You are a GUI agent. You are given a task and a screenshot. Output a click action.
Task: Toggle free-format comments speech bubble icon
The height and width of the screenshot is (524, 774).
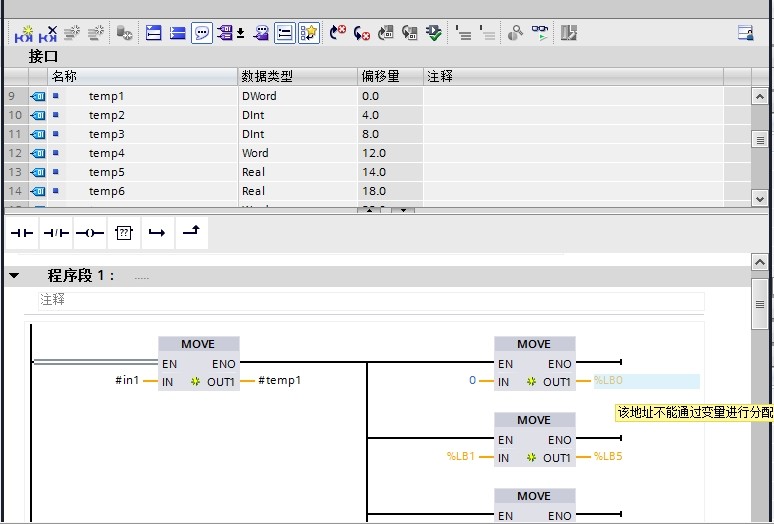point(202,33)
